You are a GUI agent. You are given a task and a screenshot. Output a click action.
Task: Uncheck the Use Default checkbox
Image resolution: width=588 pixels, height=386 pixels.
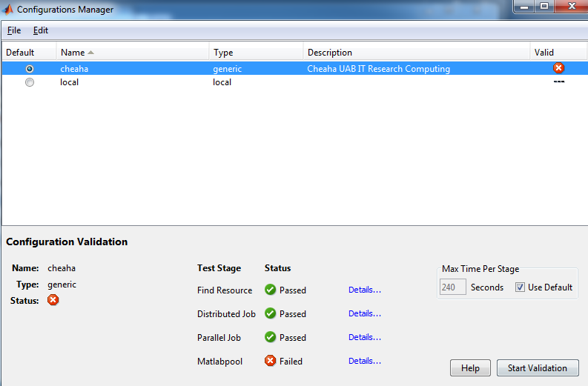tap(520, 287)
